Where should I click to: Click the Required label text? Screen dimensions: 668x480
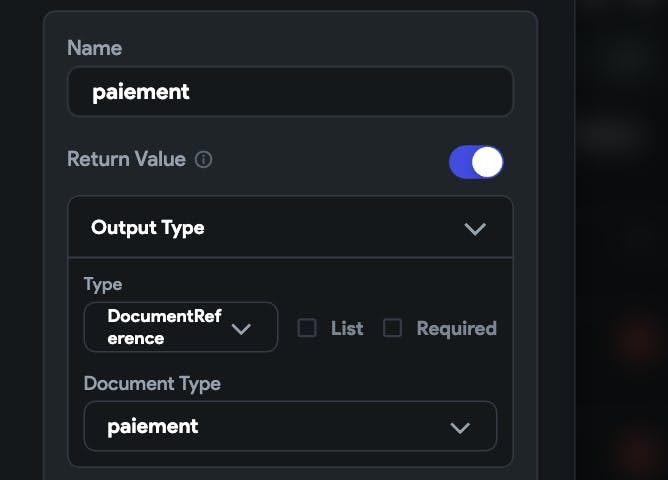click(457, 328)
